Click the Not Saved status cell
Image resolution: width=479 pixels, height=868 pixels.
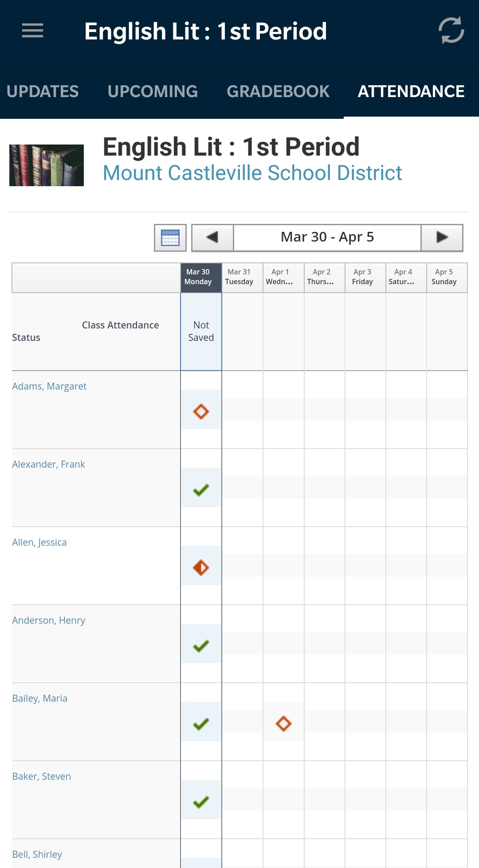201,331
